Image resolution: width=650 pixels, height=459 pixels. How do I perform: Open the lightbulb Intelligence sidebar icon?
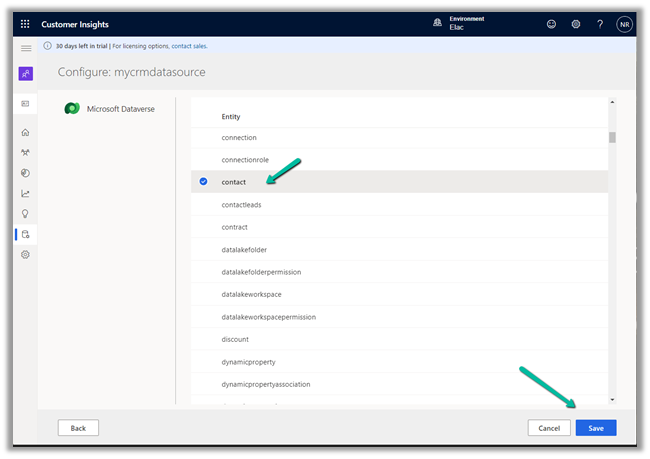(x=25, y=213)
